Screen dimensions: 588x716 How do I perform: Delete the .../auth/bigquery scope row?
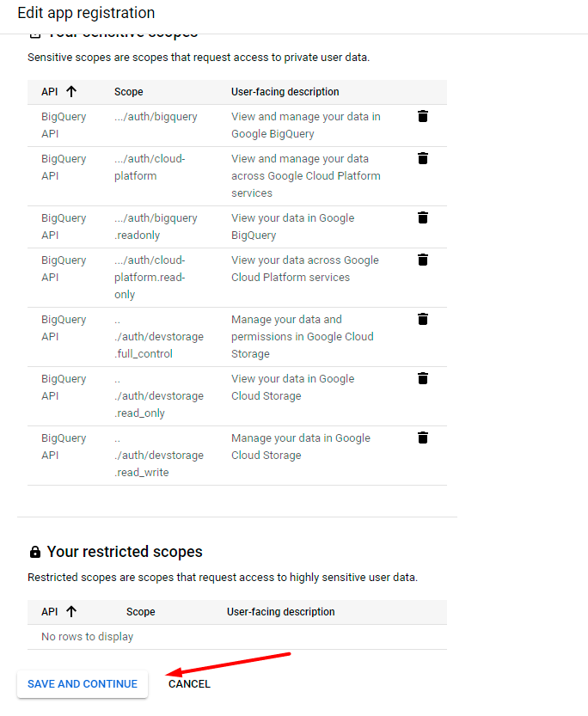(x=423, y=116)
